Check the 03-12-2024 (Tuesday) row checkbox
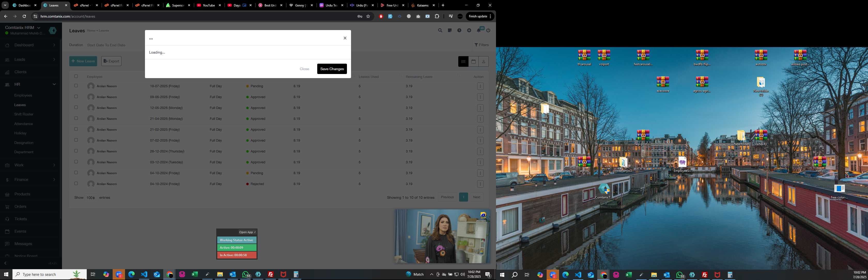 (x=76, y=161)
